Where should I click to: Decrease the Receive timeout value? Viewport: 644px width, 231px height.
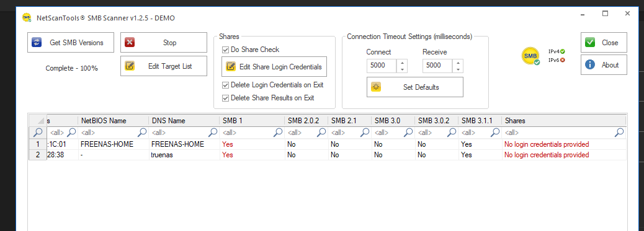[458, 69]
